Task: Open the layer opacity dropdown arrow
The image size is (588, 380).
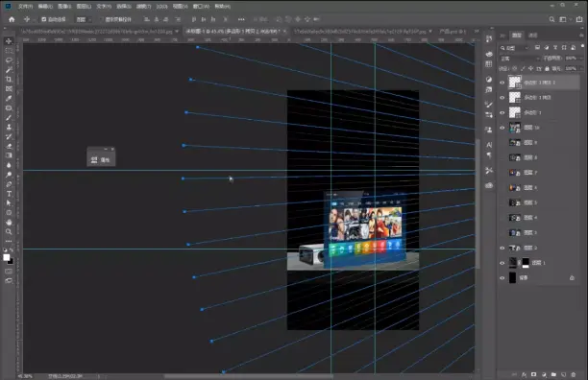Action: click(x=581, y=59)
